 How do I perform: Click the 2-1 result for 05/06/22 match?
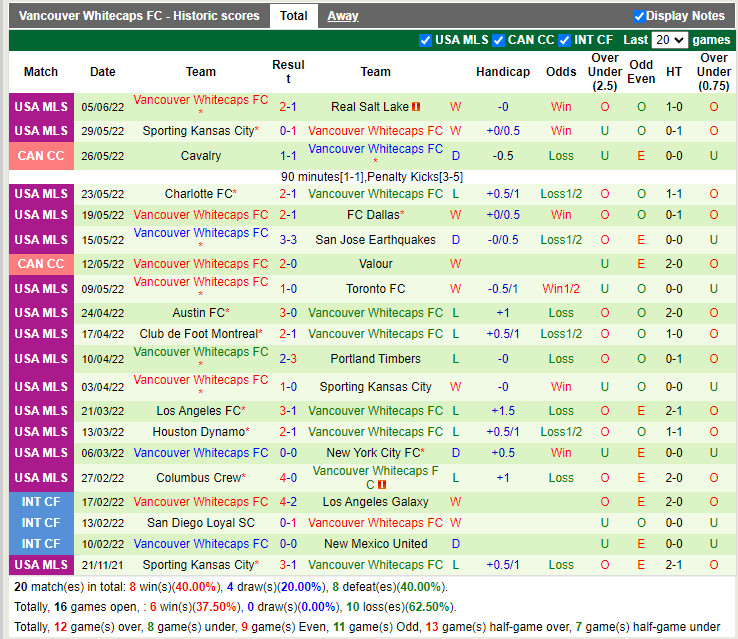click(288, 107)
